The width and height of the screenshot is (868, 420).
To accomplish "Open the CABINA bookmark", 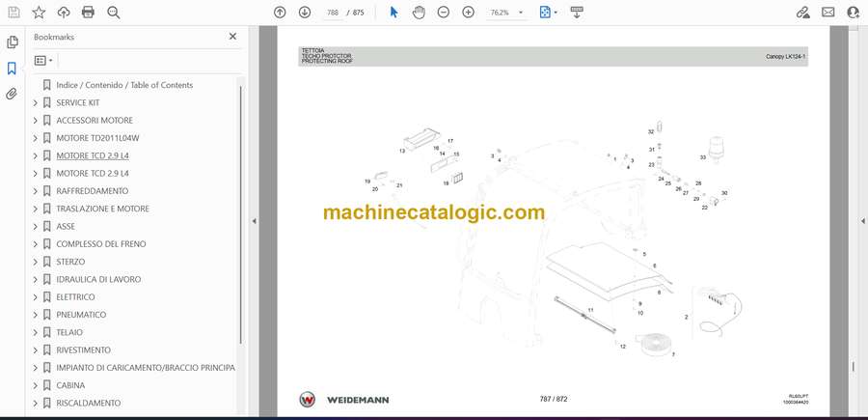I will [x=70, y=385].
